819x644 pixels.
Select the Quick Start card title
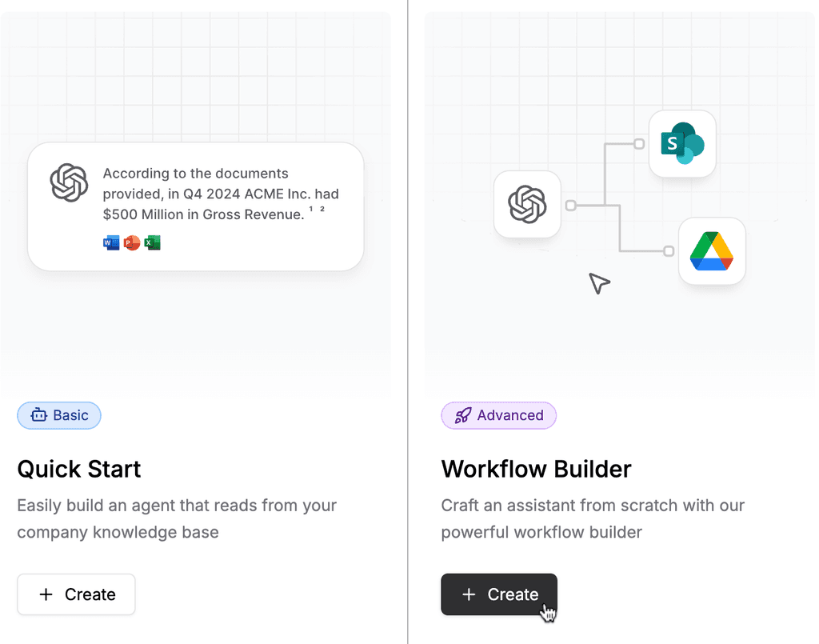[78, 470]
